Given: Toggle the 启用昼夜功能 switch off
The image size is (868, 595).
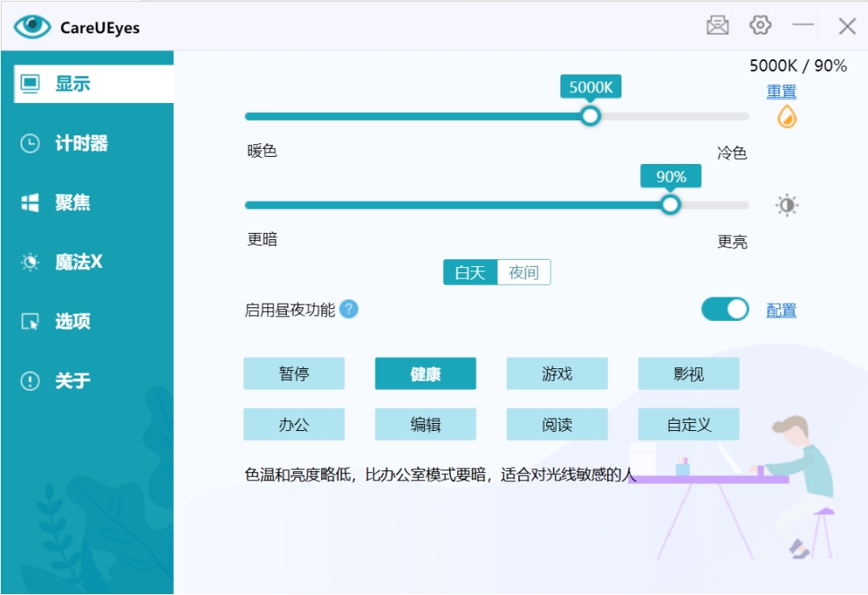Looking at the screenshot, I should (x=725, y=309).
